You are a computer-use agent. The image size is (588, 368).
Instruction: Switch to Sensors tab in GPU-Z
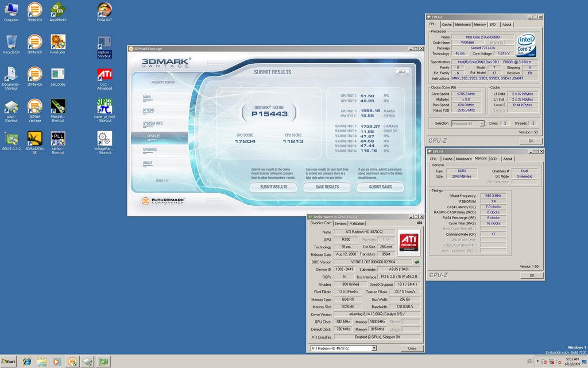pyautogui.click(x=340, y=224)
